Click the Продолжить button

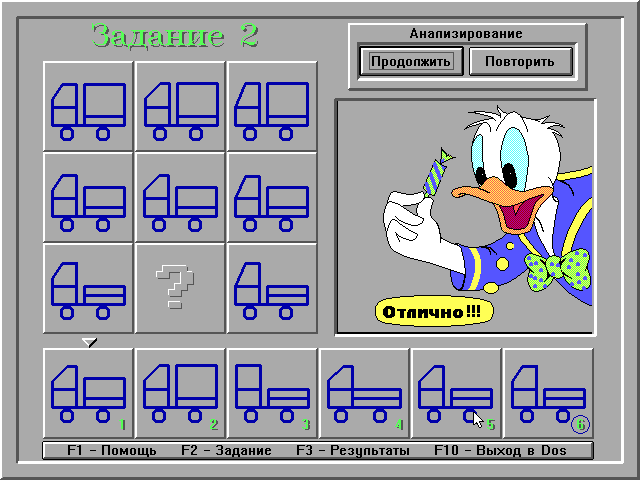click(x=411, y=61)
